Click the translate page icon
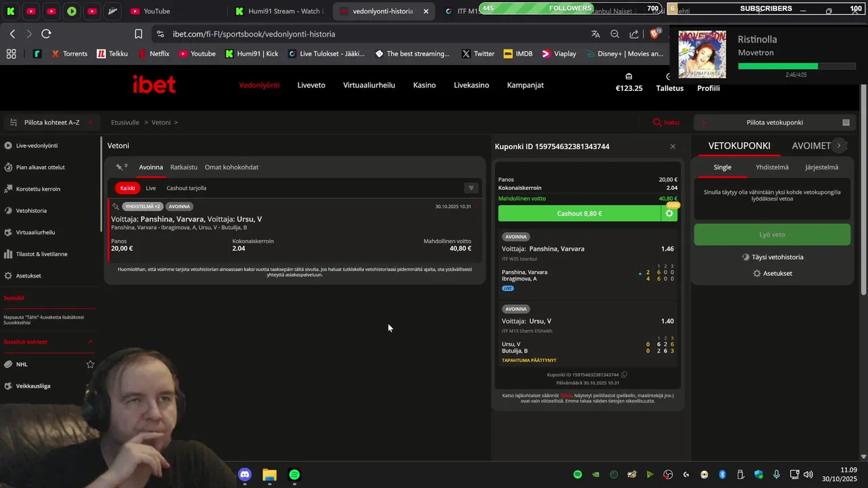Viewport: 868px width, 488px height. click(x=595, y=34)
